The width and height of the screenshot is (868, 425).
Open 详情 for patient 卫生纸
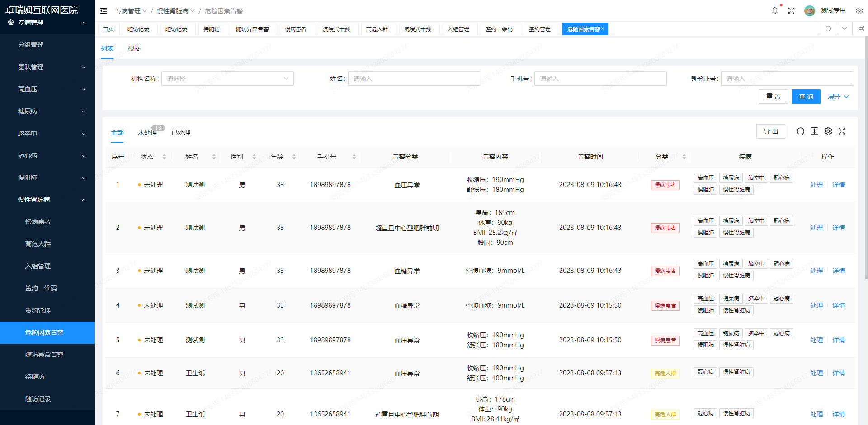(x=838, y=373)
